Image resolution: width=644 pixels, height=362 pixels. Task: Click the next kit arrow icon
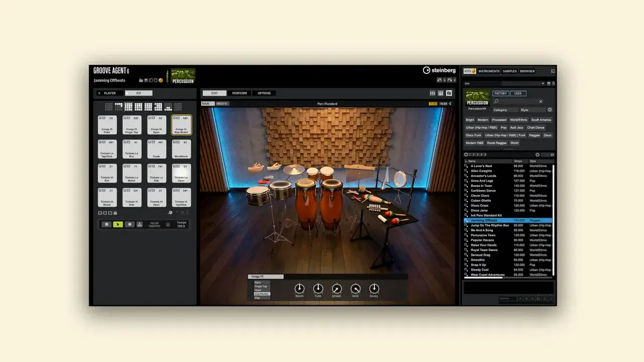155,80
